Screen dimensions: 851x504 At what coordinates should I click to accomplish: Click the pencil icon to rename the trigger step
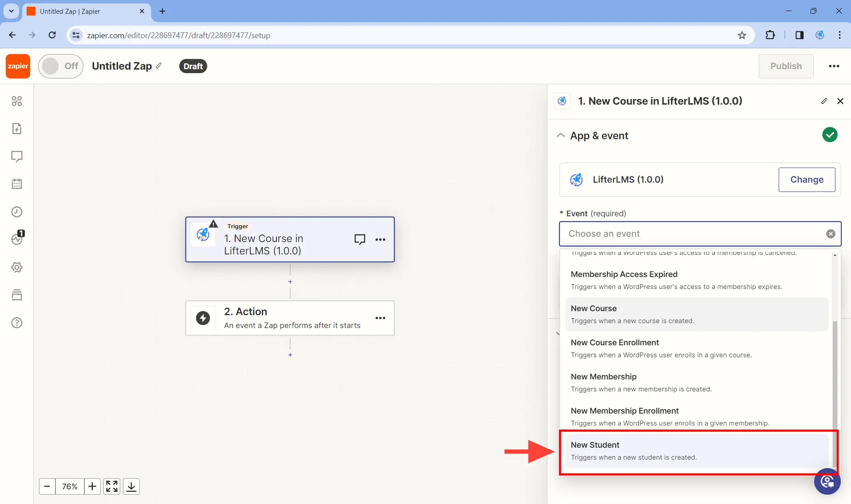tap(824, 101)
